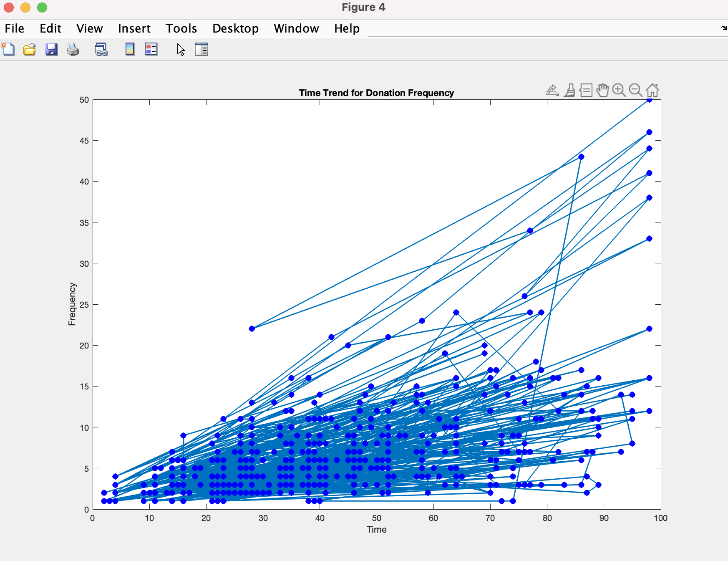The image size is (728, 561).
Task: Open an existing figure file
Action: [x=29, y=49]
